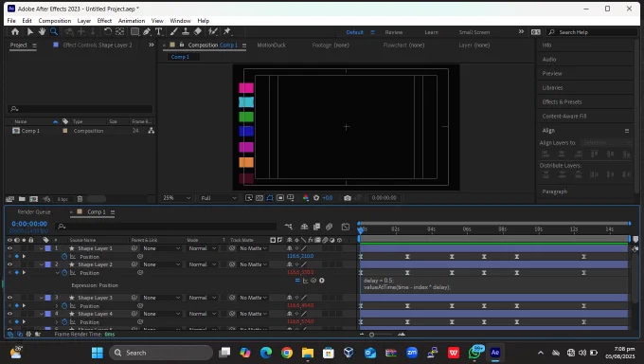Select the Clone Stamp tool
Screen dimensions: 644x364
tap(186, 31)
